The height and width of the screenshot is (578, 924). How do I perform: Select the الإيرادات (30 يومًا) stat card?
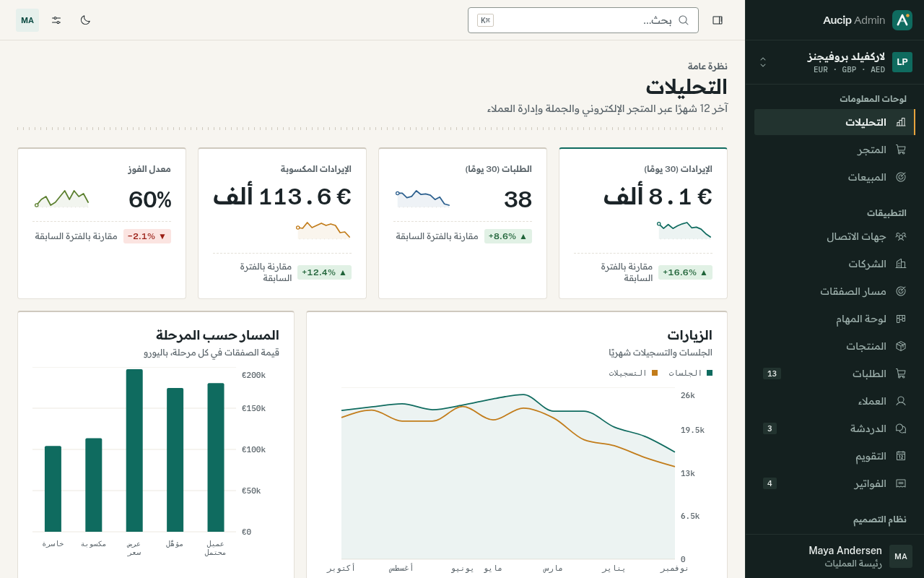coord(643,223)
